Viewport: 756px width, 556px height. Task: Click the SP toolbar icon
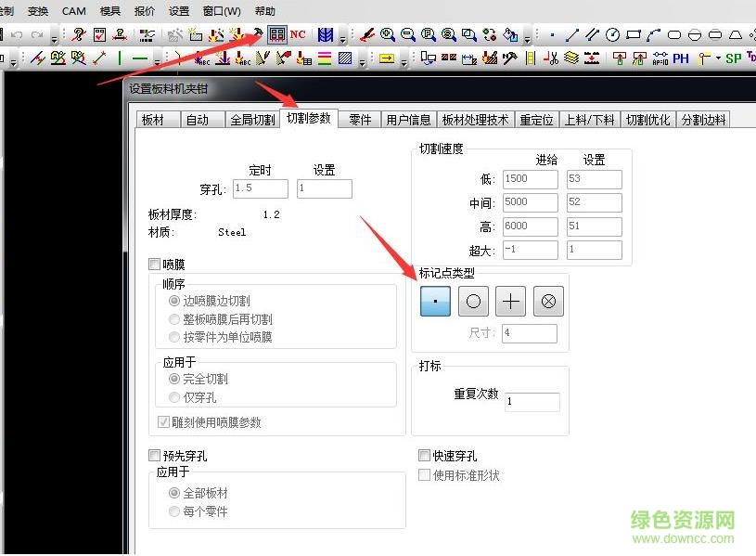pyautogui.click(x=732, y=58)
